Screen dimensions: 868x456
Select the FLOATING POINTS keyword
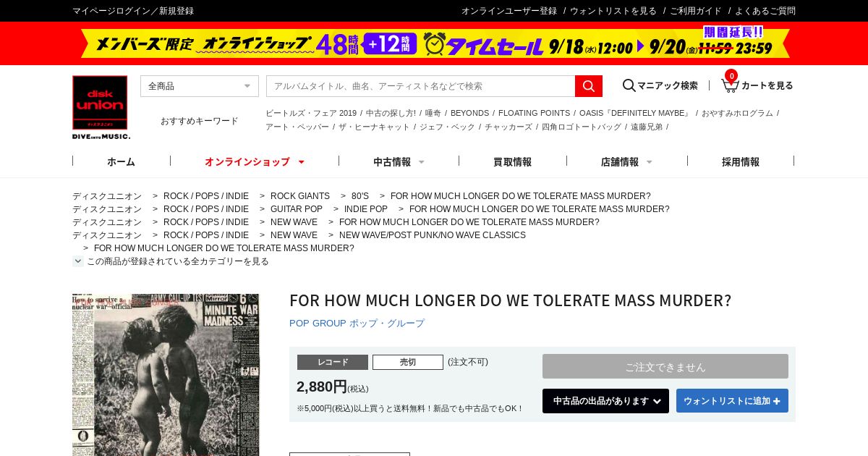click(x=534, y=113)
